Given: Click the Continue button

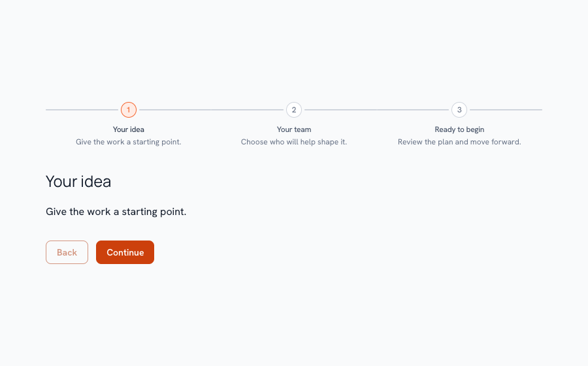Looking at the screenshot, I should pos(125,252).
